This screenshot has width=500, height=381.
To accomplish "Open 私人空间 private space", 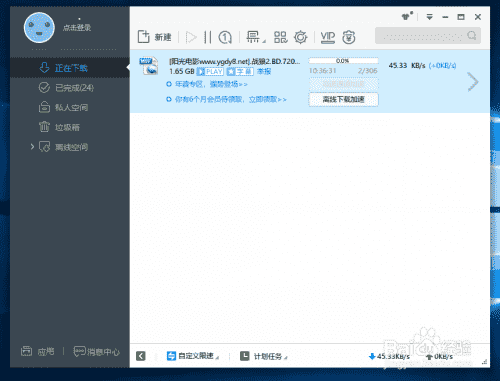I will point(70,107).
